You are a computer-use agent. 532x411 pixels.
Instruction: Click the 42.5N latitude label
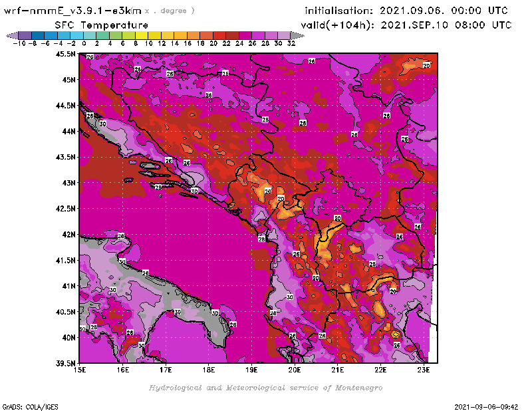click(65, 209)
